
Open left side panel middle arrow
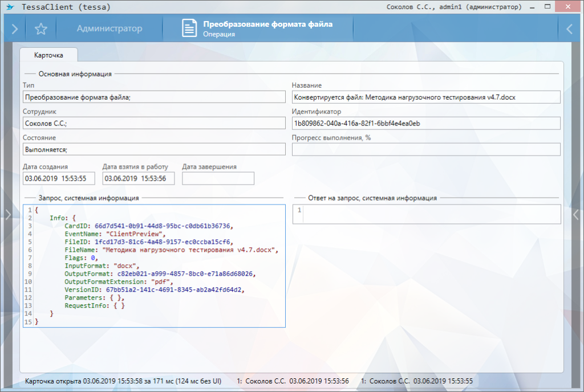7,214
